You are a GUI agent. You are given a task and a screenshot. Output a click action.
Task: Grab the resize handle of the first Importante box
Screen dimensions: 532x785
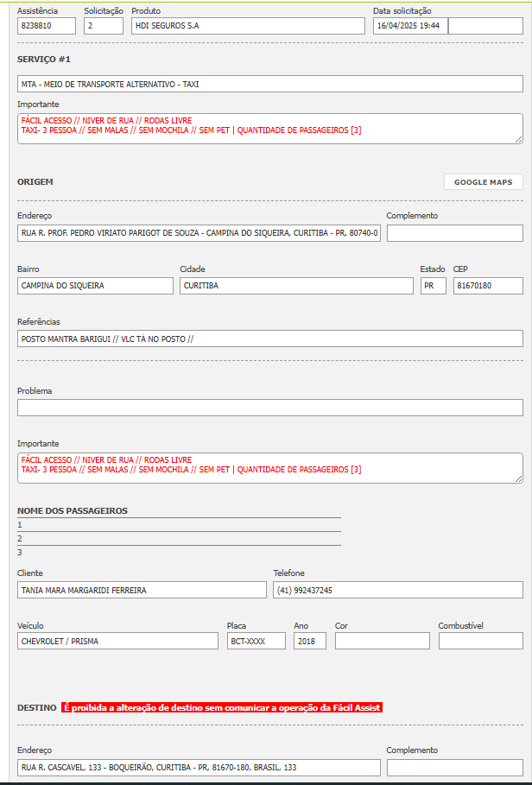point(518,138)
